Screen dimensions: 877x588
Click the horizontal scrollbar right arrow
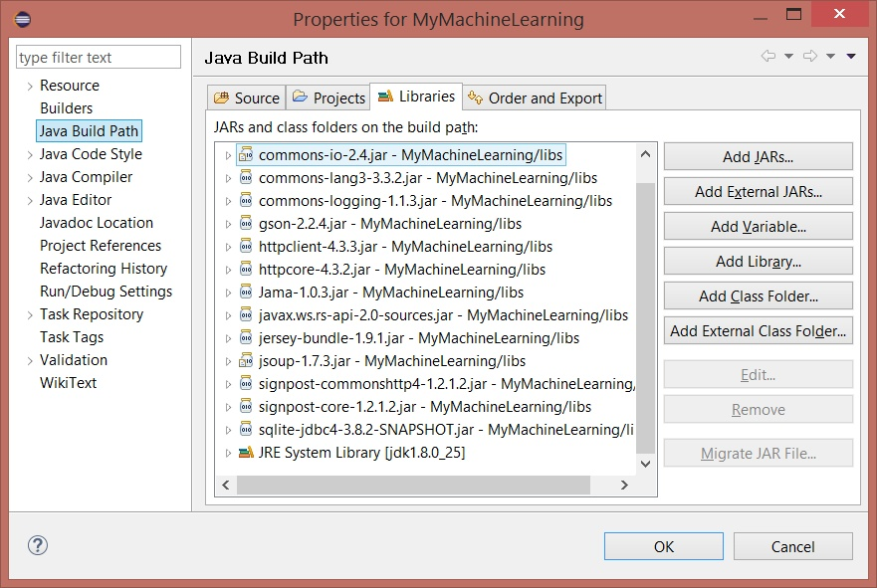624,485
